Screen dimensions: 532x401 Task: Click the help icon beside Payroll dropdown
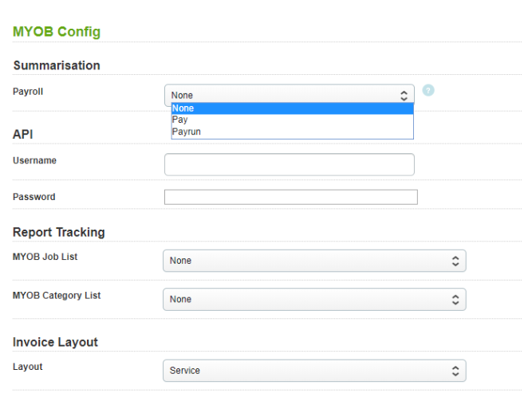tap(428, 91)
